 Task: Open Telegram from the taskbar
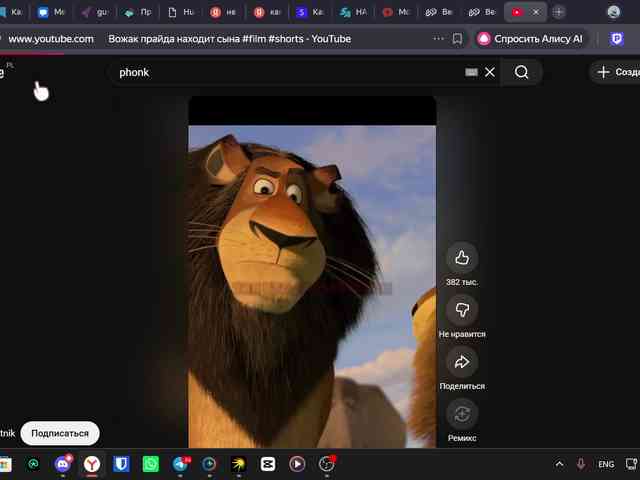(180, 464)
